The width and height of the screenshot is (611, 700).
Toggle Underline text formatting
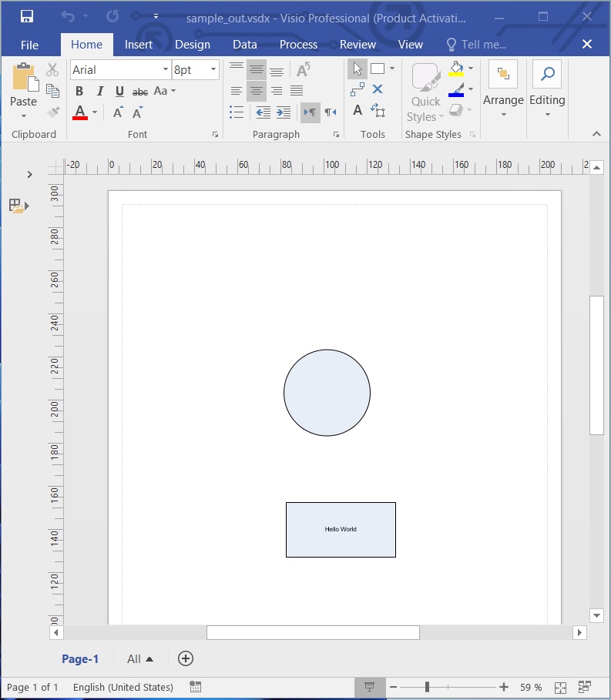[x=119, y=92]
